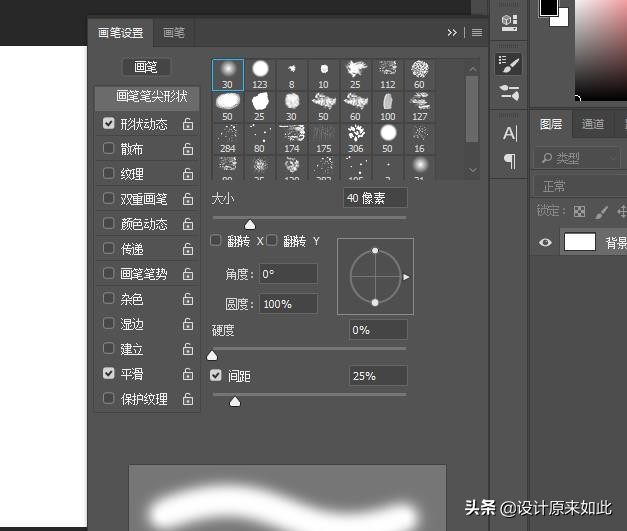Enable Transfer (传递) checkbox
The width and height of the screenshot is (627, 531).
[108, 248]
